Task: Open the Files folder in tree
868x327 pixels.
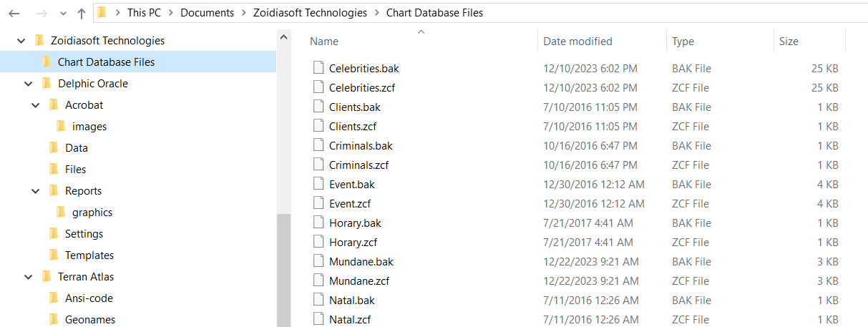Action: [x=75, y=170]
